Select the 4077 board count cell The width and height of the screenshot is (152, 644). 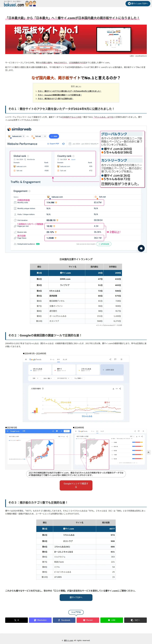click(x=106, y=529)
